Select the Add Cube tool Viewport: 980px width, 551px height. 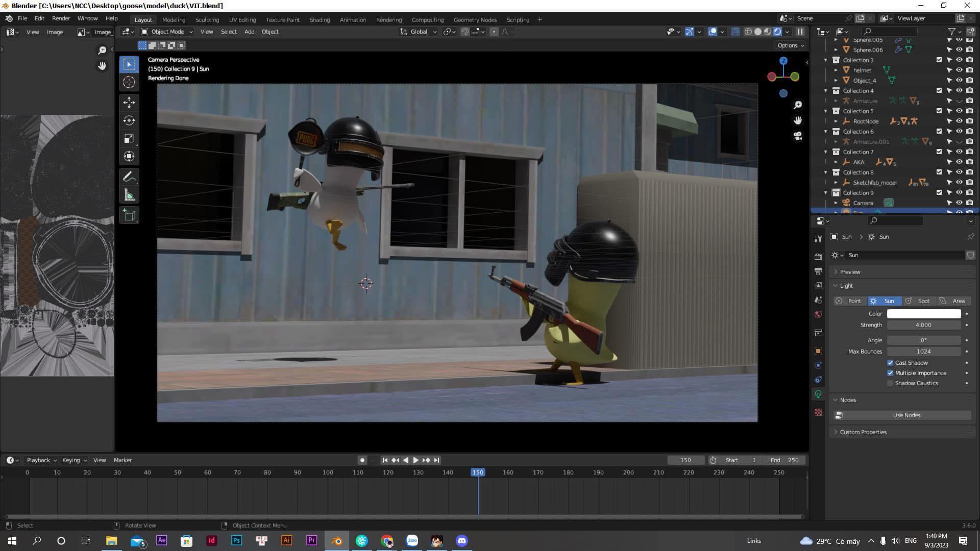tap(129, 215)
